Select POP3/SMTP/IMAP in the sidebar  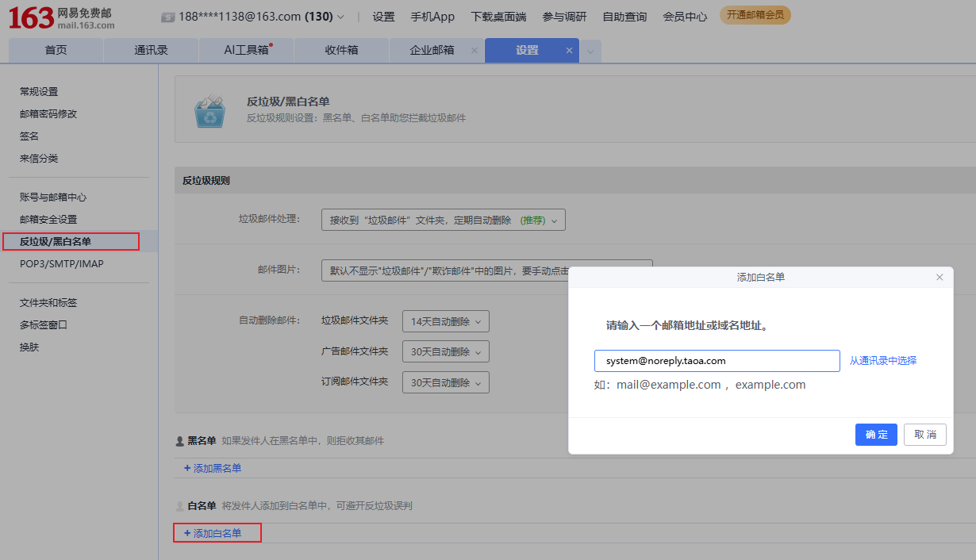pos(62,264)
